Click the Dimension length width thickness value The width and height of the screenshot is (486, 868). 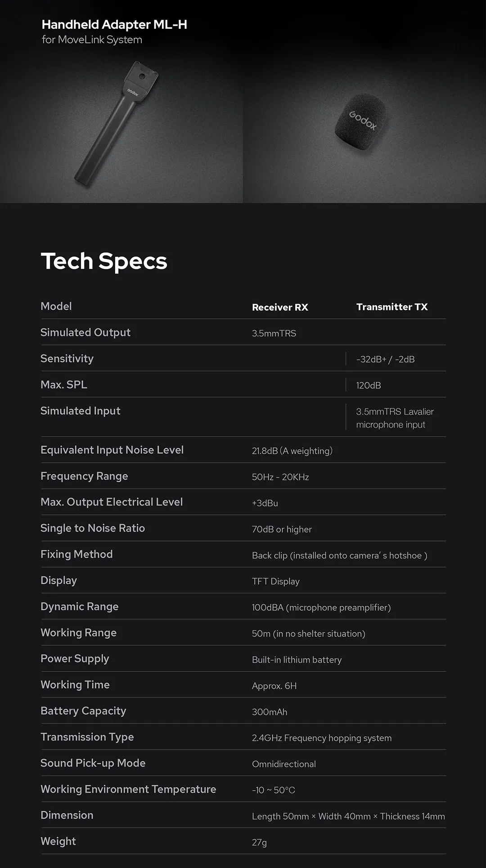click(x=348, y=816)
